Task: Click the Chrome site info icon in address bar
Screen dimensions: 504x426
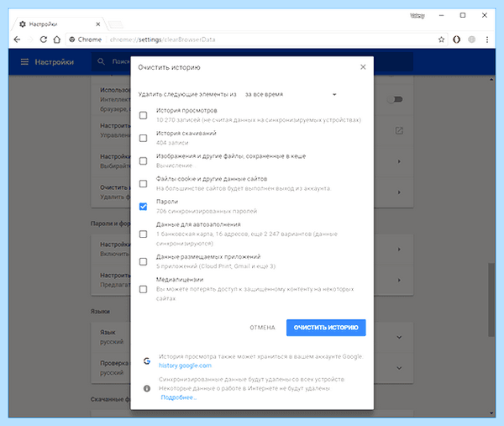Action: pyautogui.click(x=72, y=39)
